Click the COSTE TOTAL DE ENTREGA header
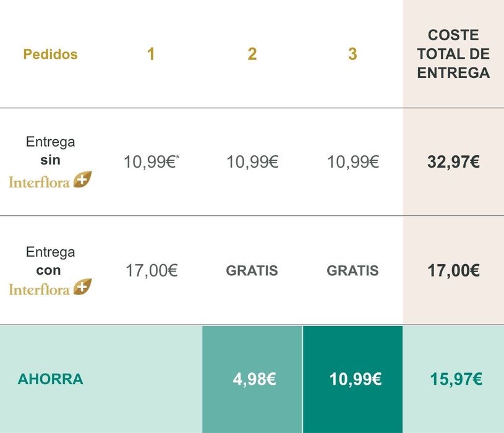 [x=453, y=54]
